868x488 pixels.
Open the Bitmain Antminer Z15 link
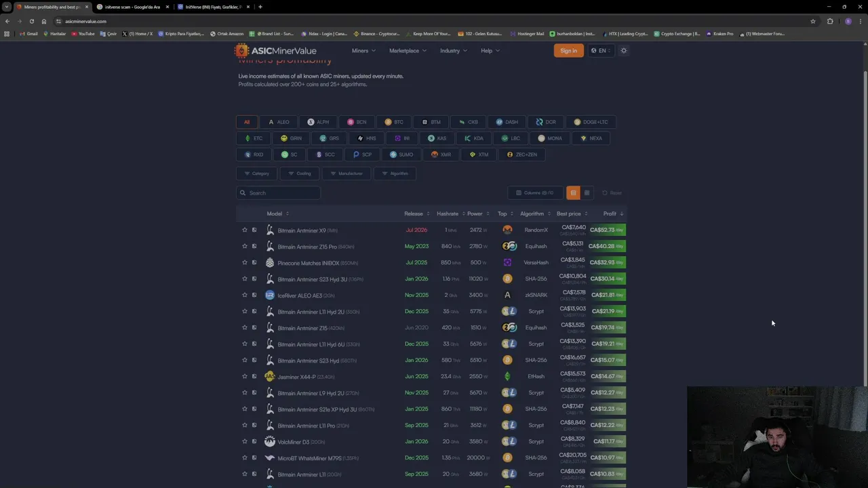(302, 327)
